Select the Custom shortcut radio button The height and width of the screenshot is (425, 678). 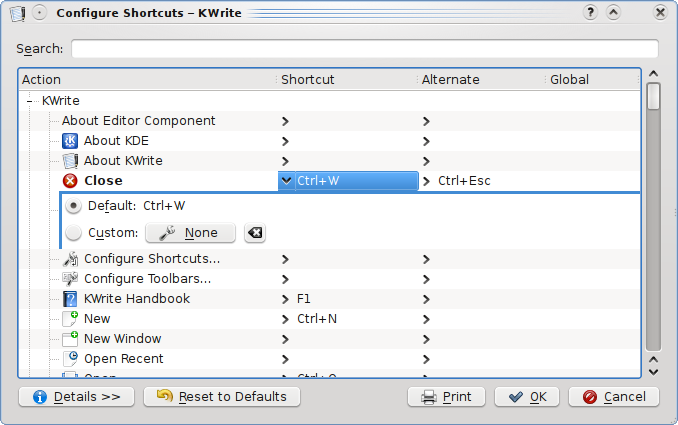pyautogui.click(x=74, y=233)
